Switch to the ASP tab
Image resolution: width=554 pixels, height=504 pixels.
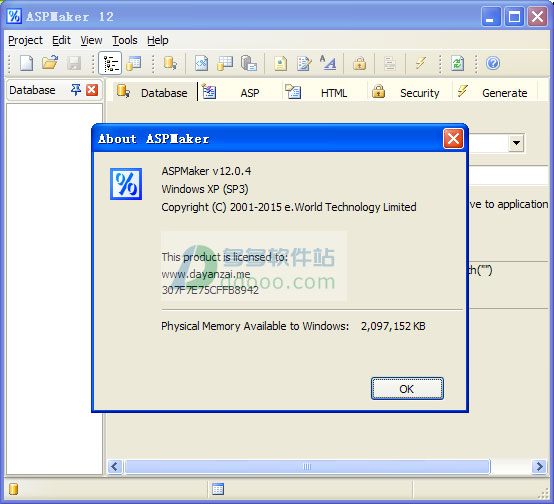point(240,92)
